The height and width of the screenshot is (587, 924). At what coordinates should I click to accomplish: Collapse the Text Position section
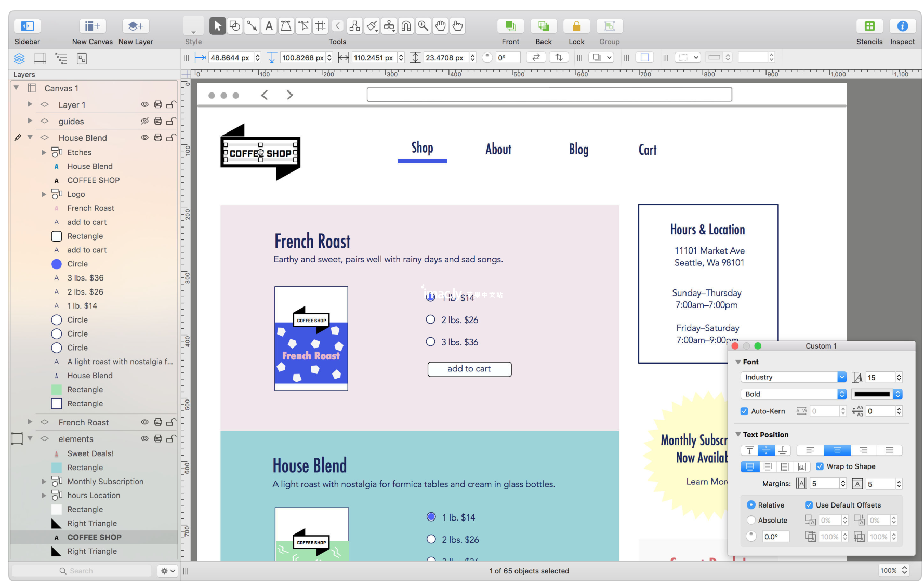[738, 435]
